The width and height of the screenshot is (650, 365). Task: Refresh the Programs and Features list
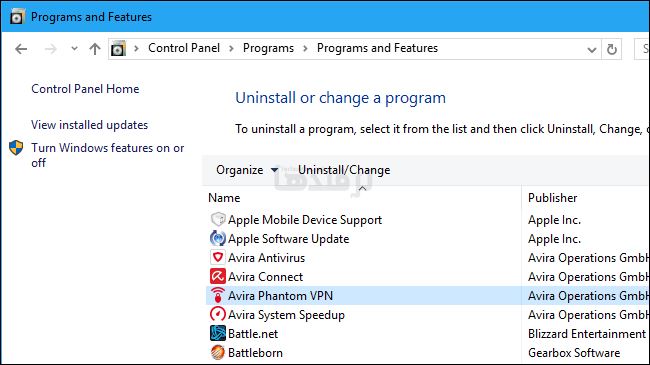click(x=611, y=49)
